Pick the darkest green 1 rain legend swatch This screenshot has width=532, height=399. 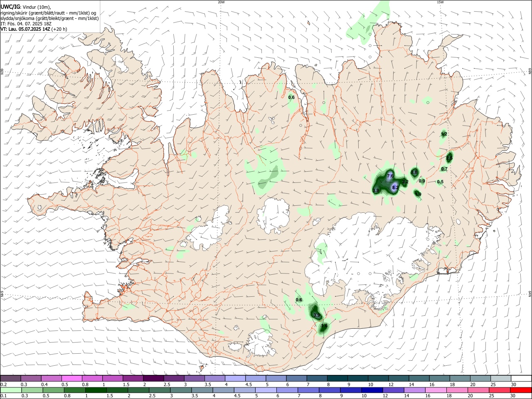tap(96, 390)
